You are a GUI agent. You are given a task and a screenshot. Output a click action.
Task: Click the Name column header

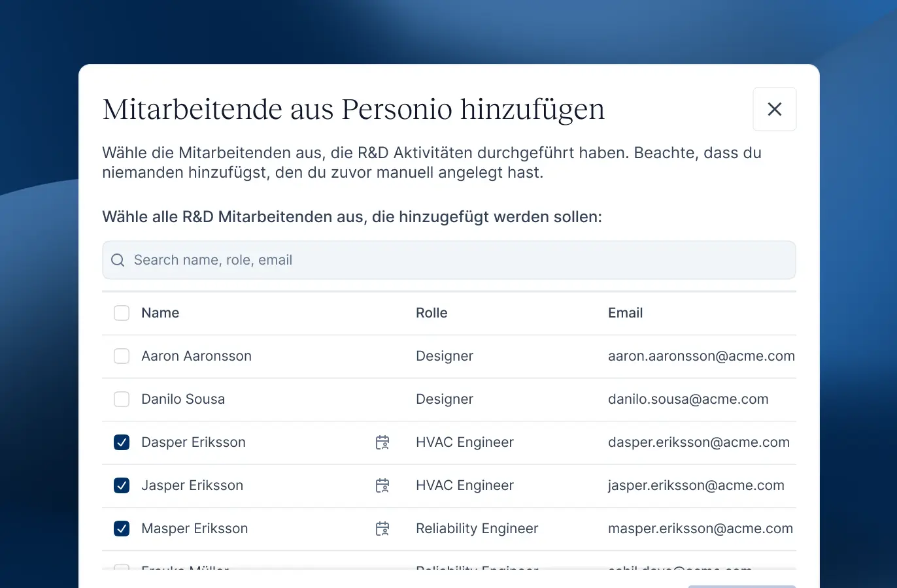160,313
